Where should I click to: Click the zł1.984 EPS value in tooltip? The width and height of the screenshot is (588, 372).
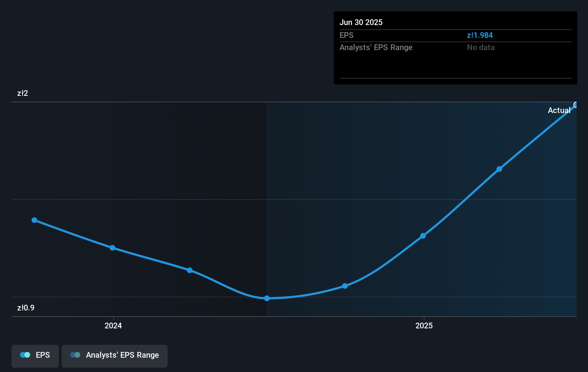[x=480, y=35]
